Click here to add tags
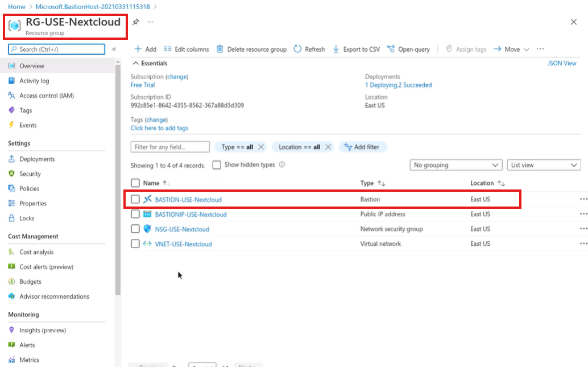This screenshot has height=367, width=588. tap(159, 128)
